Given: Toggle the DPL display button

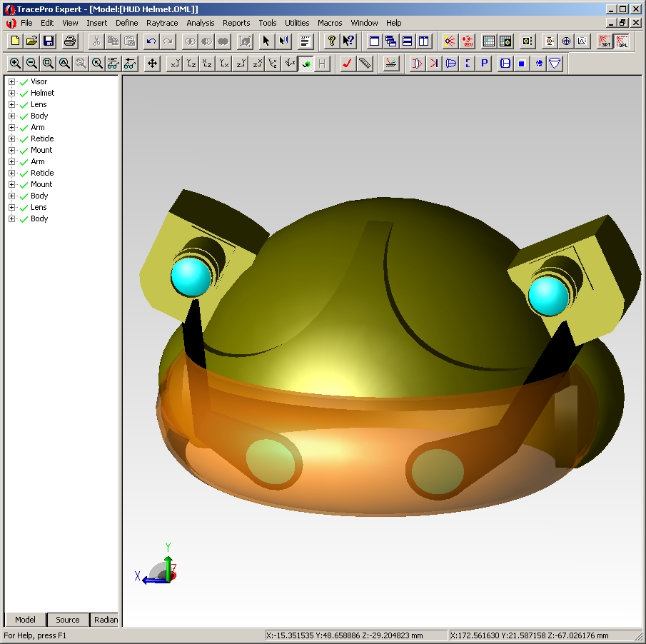Looking at the screenshot, I should pyautogui.click(x=622, y=41).
